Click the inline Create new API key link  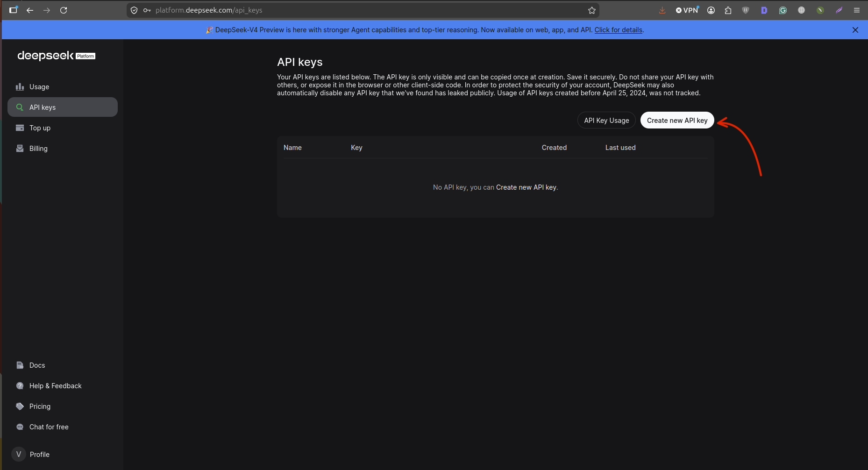click(526, 187)
